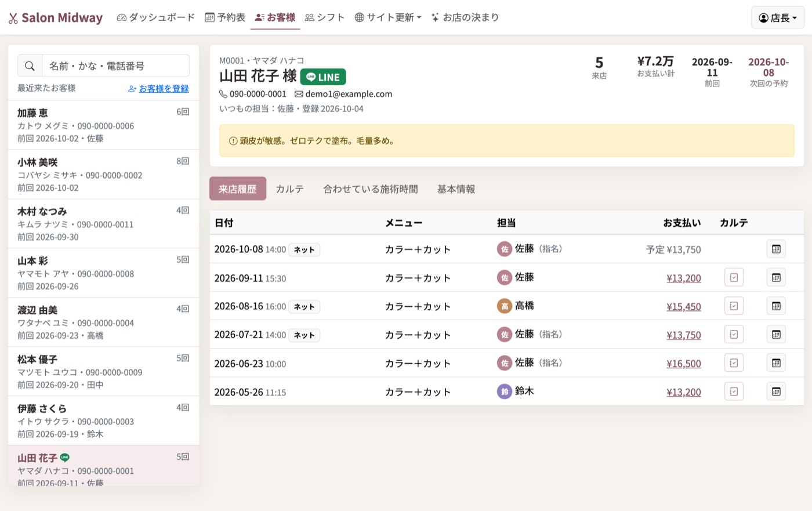Screen dimensions: 812x511
Task: Click the 鈴 staff avatar for 鈴木
Action: coord(505,392)
